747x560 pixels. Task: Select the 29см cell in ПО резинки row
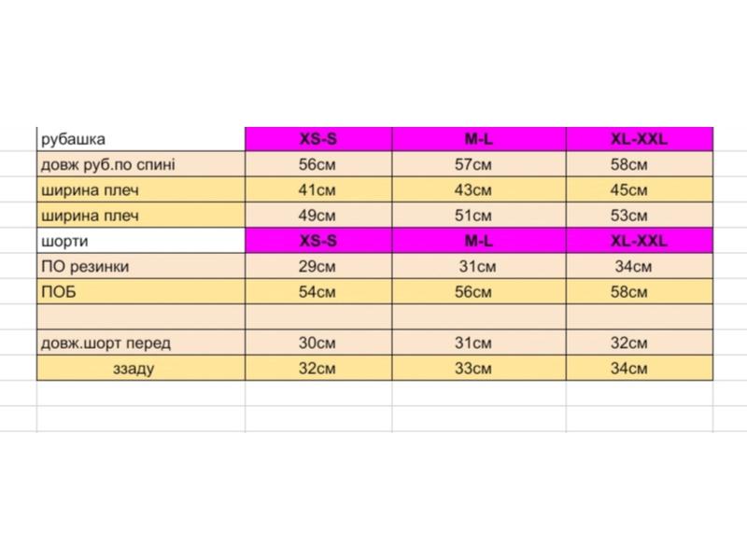(x=318, y=266)
